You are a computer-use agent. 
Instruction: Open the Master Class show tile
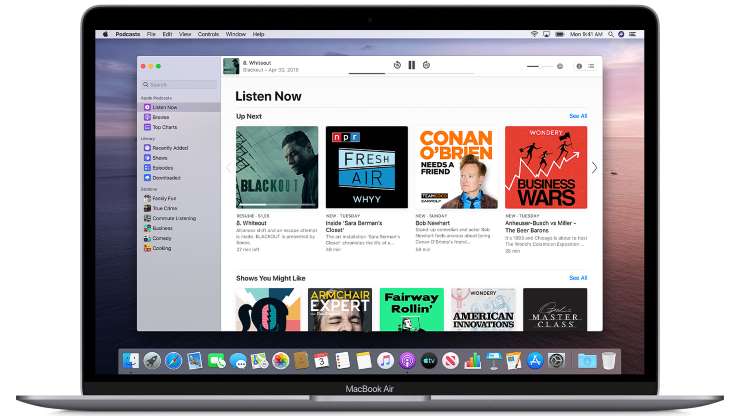[555, 309]
